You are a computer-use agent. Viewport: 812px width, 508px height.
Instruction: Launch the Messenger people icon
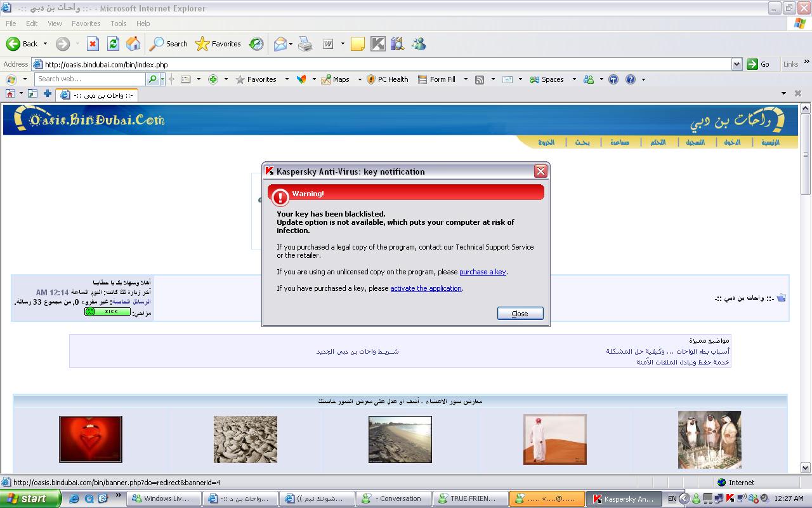point(419,44)
